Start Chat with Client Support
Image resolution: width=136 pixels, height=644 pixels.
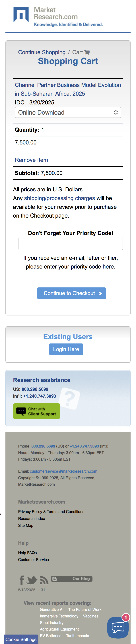[37, 411]
